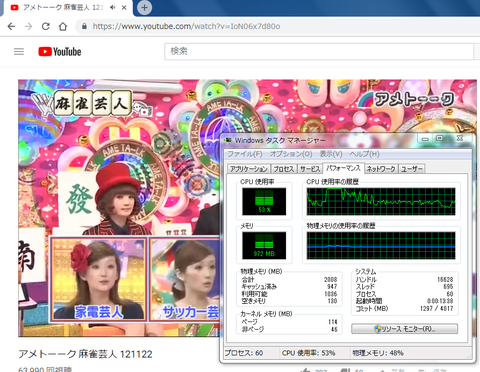Open the ヘルプ(H) menu

[x=364, y=154]
